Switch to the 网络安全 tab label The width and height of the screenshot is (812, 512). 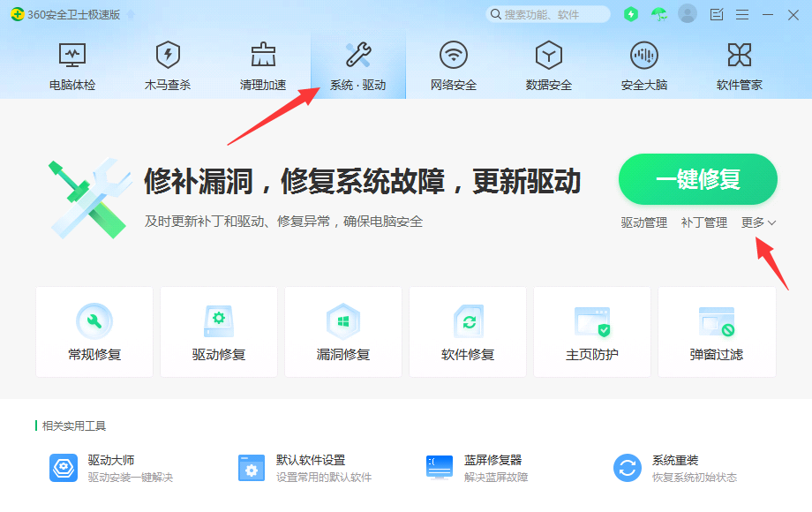pyautogui.click(x=454, y=85)
